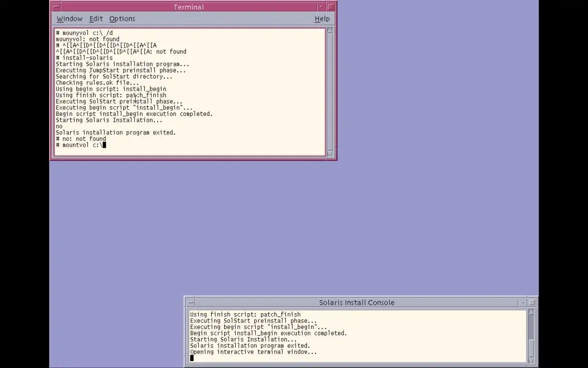Click 'Checking rules.ok file...' line in Terminal
The height and width of the screenshot is (368, 588).
pyautogui.click(x=97, y=83)
